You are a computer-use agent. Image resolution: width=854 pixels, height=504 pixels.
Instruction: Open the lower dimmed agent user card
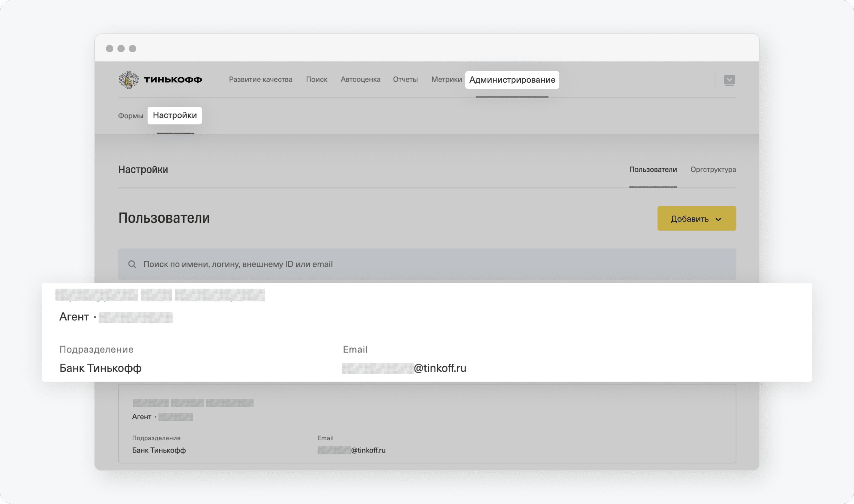coord(427,423)
